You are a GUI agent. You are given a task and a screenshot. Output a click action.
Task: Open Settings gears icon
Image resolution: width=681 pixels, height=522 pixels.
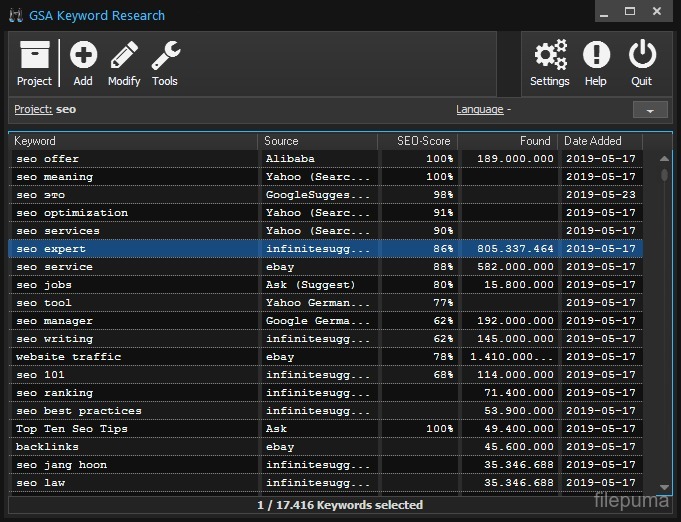549,56
